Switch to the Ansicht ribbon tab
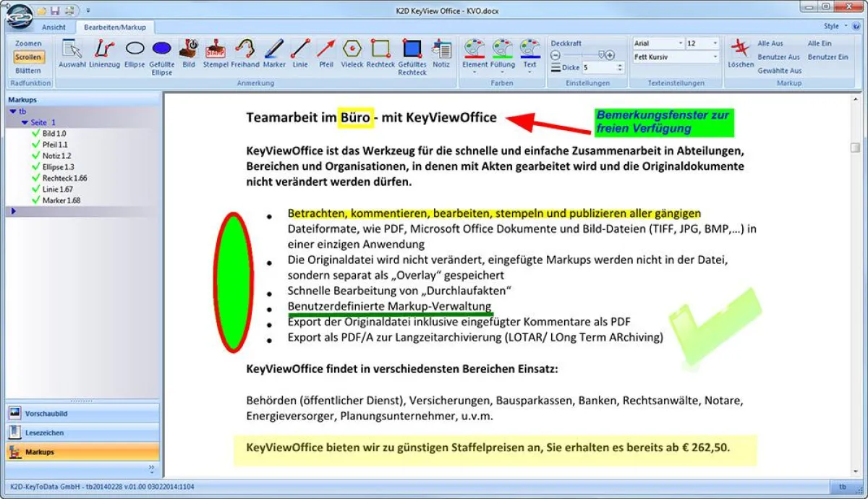 click(x=54, y=27)
